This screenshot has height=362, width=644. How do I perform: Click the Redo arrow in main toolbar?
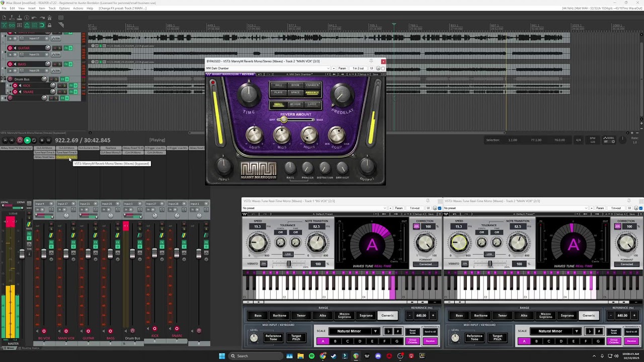pyautogui.click(x=42, y=18)
